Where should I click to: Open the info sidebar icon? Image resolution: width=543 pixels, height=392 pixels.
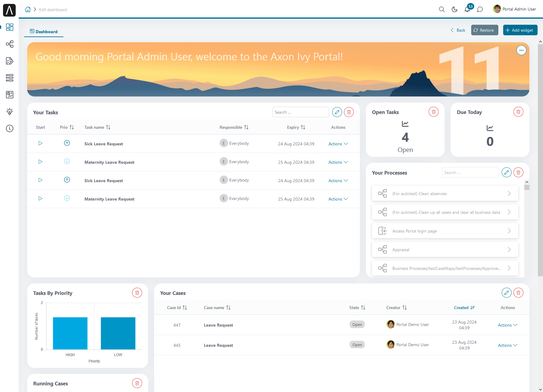[x=10, y=128]
